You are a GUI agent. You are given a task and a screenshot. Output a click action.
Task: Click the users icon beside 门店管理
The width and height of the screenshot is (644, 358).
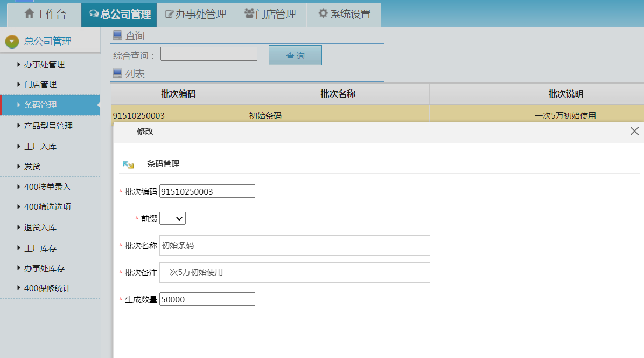click(x=249, y=13)
